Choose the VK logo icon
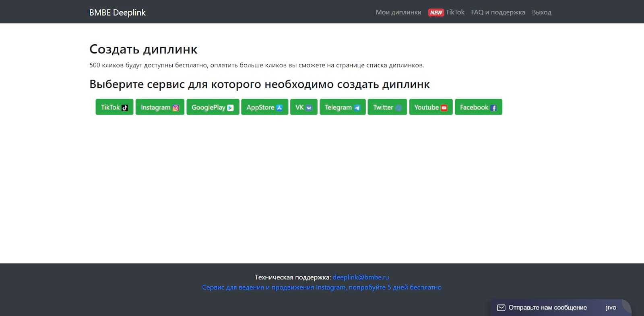The height and width of the screenshot is (316, 644). [309, 108]
